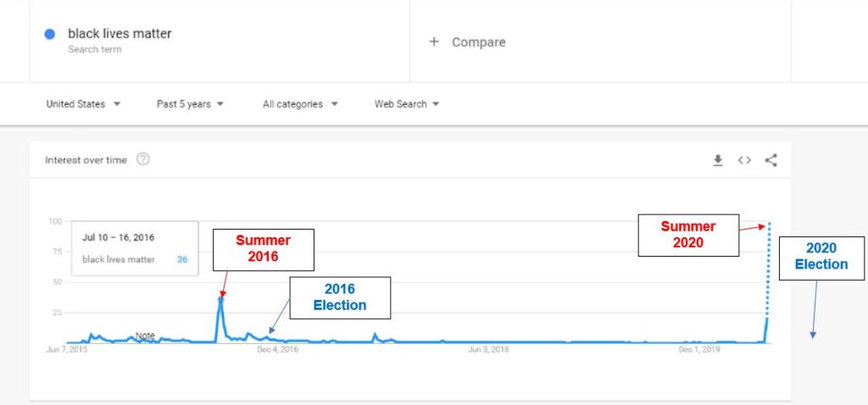Share the Interest over time chart
This screenshot has height=405, width=868.
point(771,160)
